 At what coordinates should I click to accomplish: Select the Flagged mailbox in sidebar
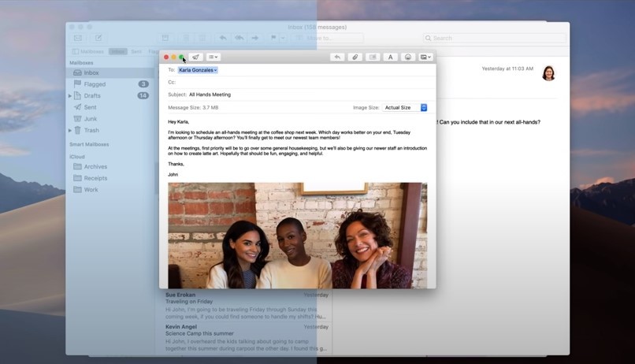pos(110,84)
